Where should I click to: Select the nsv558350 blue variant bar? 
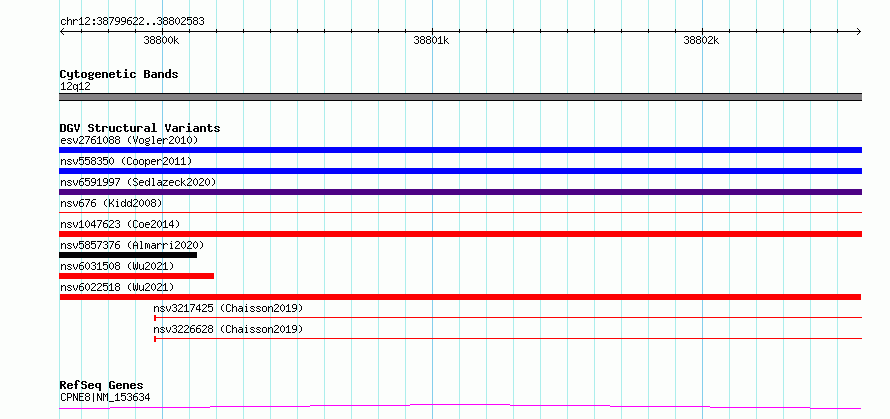(460, 171)
